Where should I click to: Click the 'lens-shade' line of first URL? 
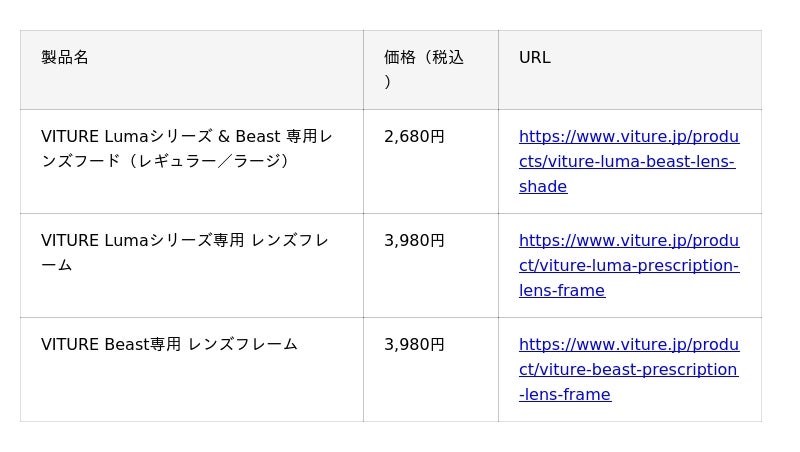(x=543, y=187)
